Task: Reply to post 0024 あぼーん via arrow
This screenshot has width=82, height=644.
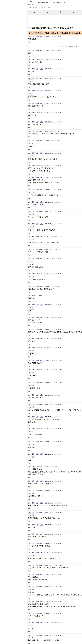Action: 29,301
